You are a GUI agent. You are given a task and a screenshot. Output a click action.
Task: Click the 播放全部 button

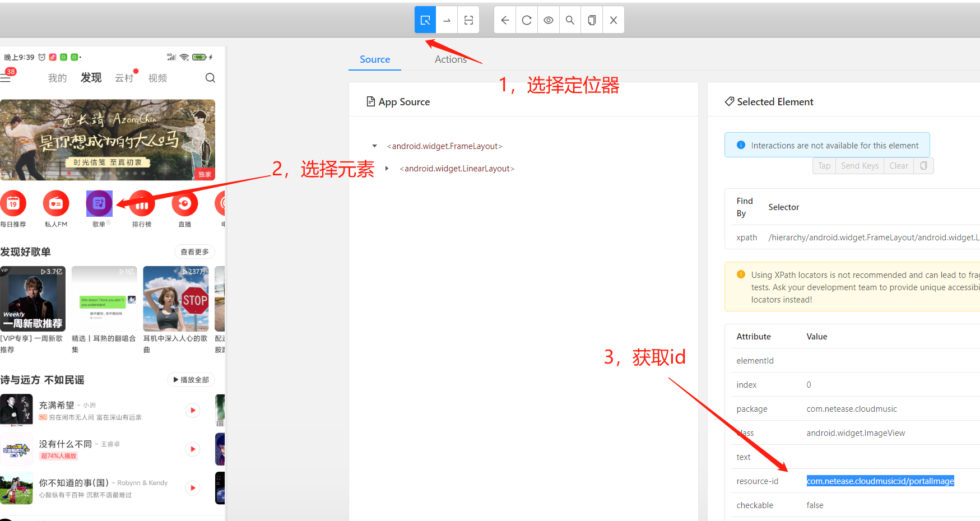(191, 380)
